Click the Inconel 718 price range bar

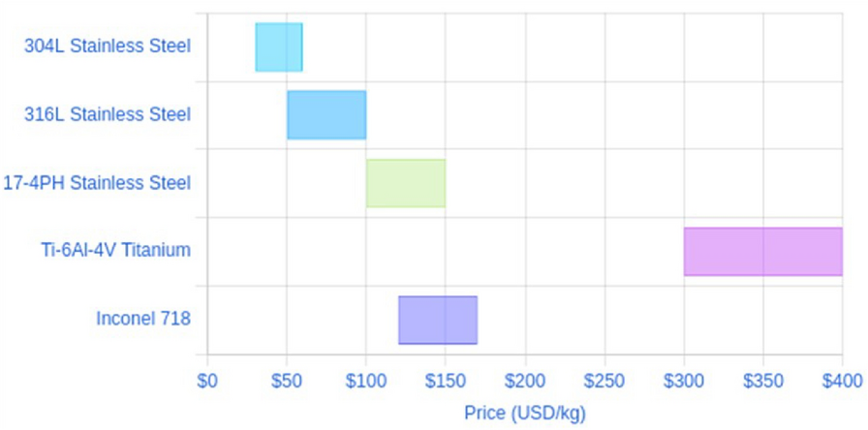tap(438, 320)
